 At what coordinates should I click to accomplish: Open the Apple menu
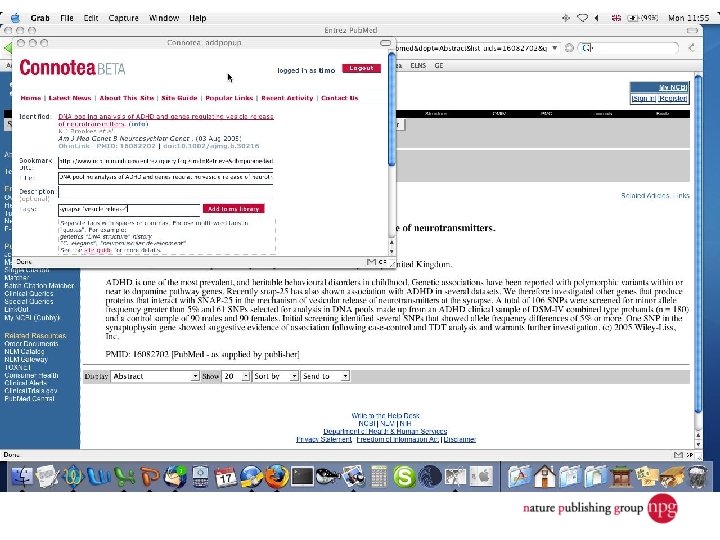coord(16,18)
